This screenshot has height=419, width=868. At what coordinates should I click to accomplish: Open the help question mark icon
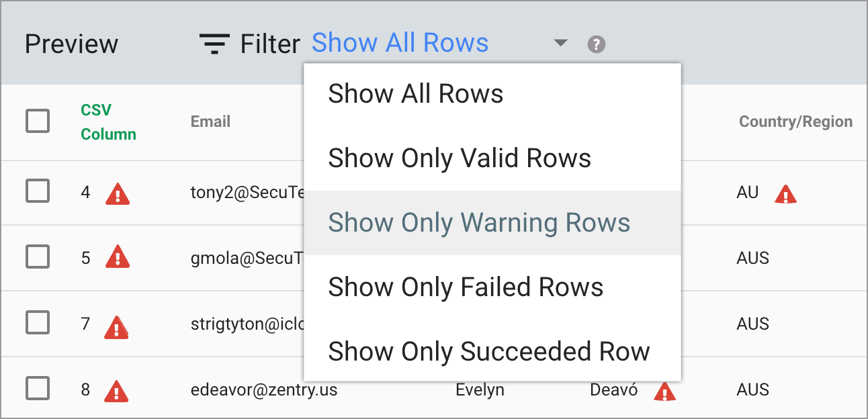[x=596, y=43]
